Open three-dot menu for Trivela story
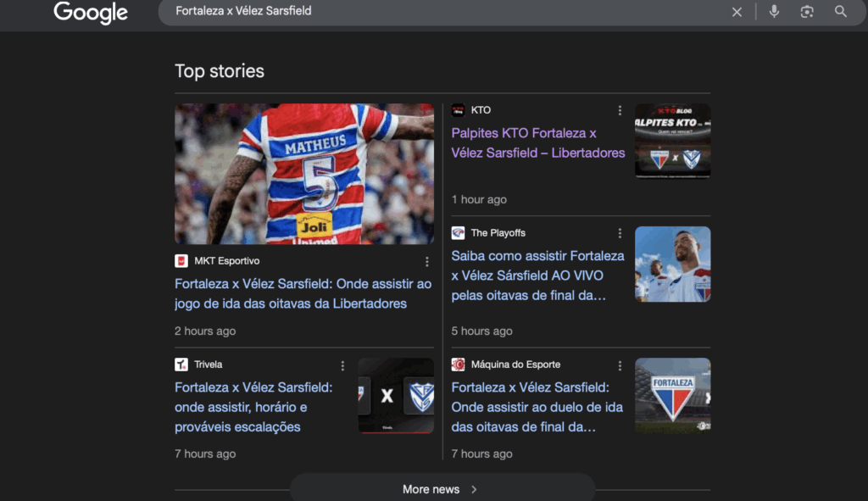Viewport: 868px width, 501px height. pyautogui.click(x=342, y=365)
